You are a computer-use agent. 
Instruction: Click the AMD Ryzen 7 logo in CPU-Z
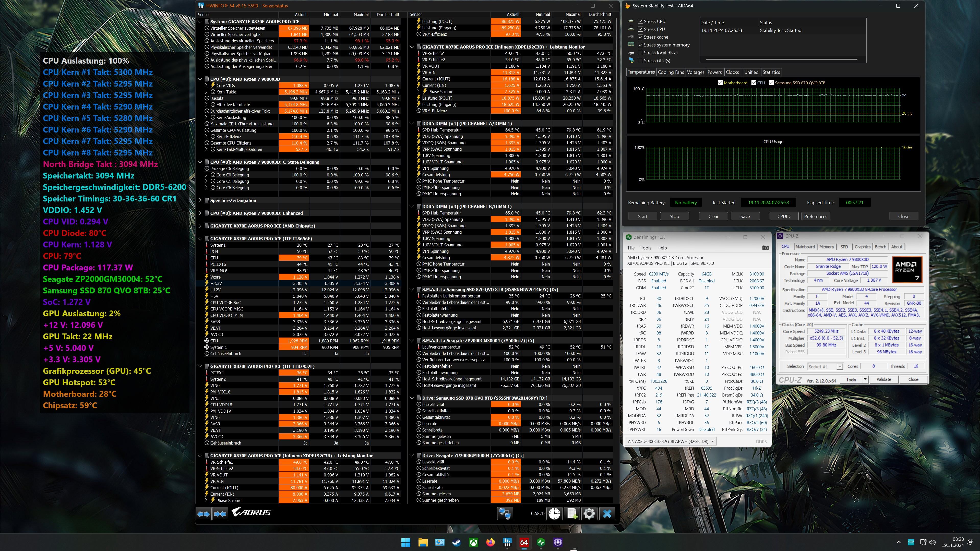[907, 269]
